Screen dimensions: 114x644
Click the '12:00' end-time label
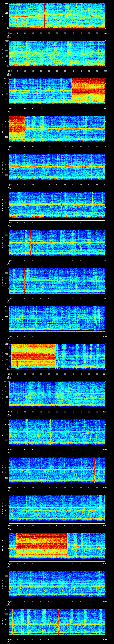(x=105, y=412)
